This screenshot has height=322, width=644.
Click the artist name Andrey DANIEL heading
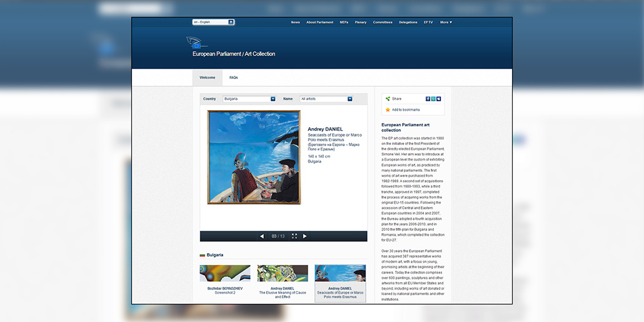tap(325, 129)
